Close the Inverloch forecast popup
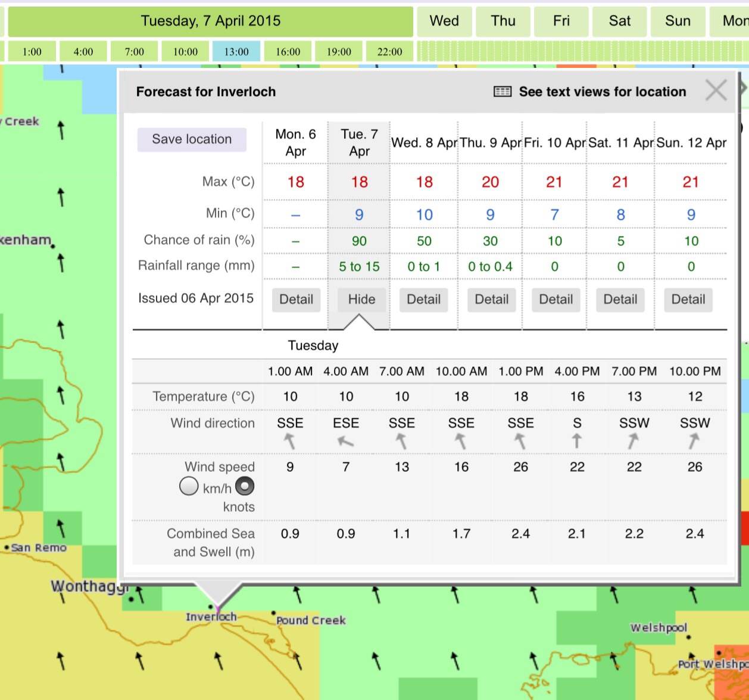This screenshot has width=749, height=700. click(716, 91)
